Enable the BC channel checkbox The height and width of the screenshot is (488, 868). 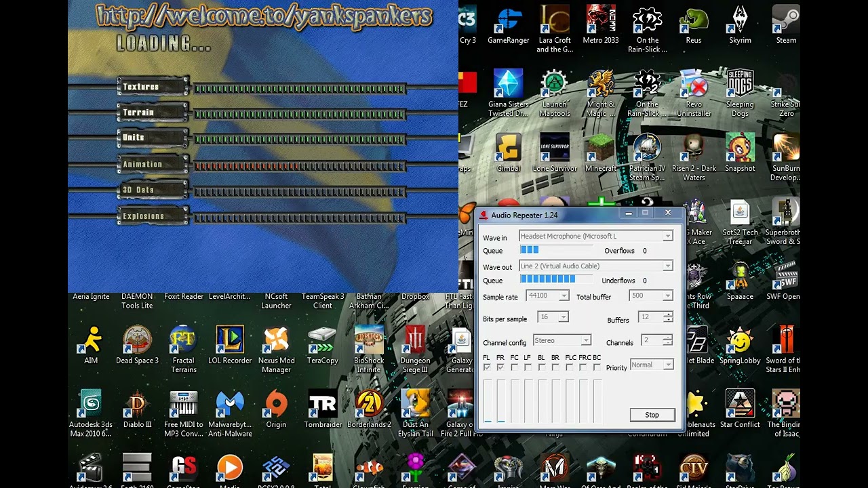(597, 367)
